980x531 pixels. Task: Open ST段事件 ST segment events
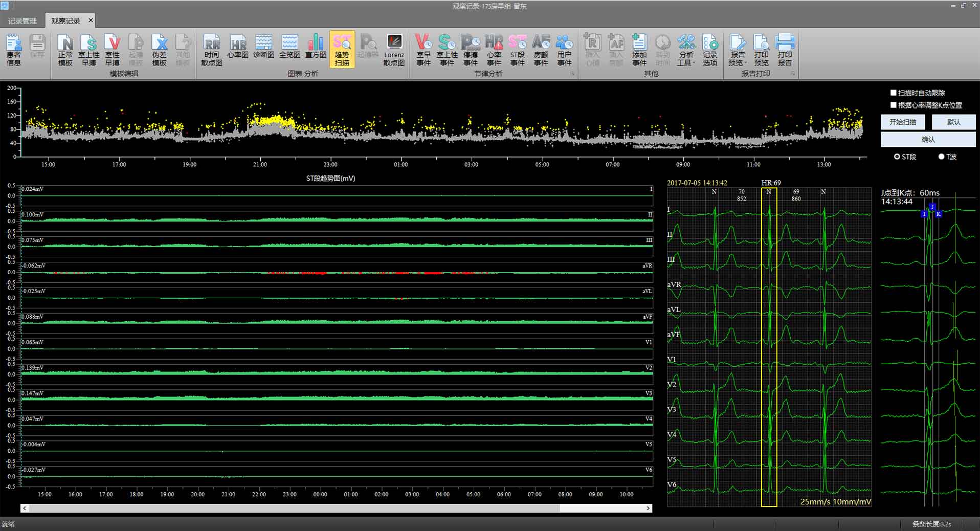pos(518,50)
